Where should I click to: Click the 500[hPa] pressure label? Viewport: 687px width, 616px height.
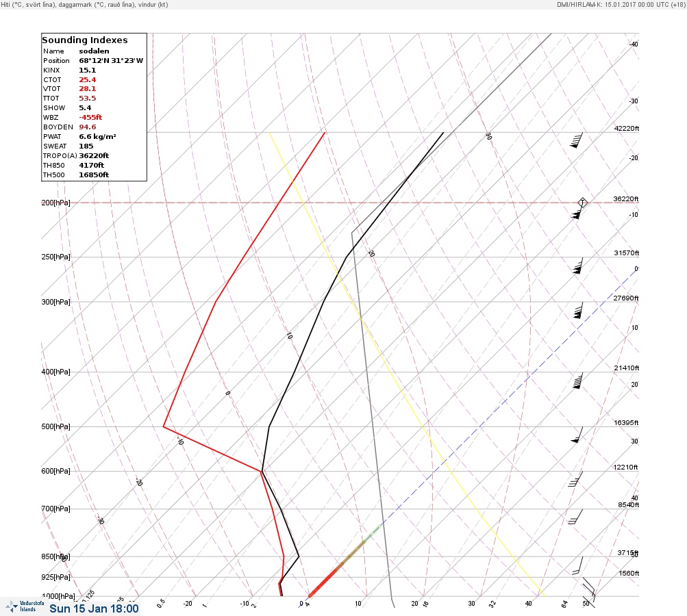tap(55, 427)
